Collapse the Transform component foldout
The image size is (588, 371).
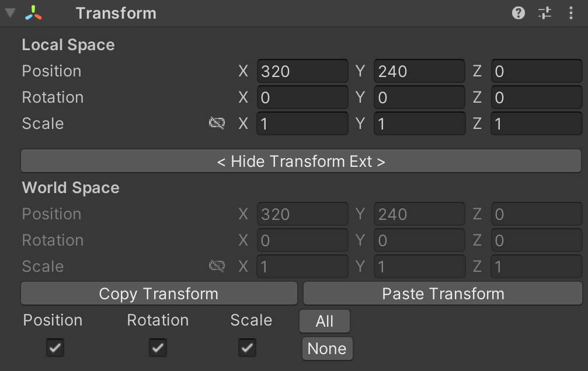coord(10,13)
